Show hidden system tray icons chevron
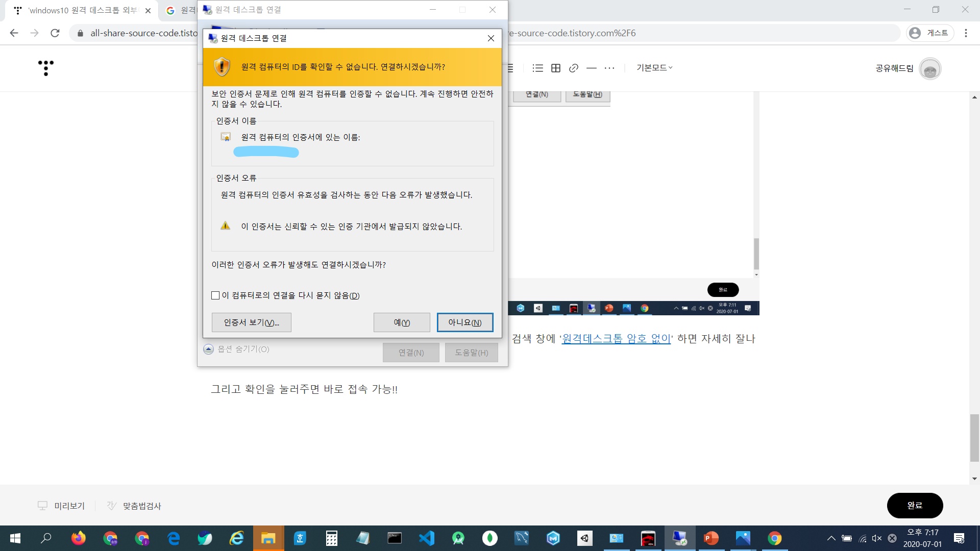This screenshot has width=980, height=551. [831, 538]
